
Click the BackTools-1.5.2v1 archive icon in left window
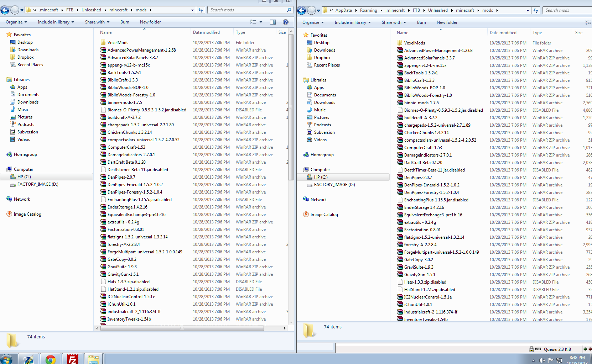tap(103, 73)
